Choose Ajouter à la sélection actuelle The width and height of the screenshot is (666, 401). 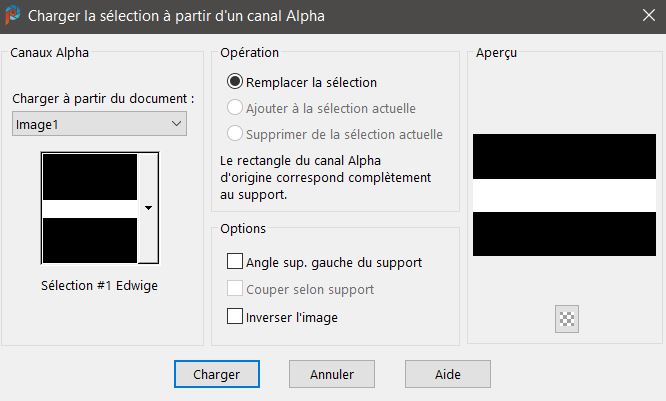(x=235, y=108)
